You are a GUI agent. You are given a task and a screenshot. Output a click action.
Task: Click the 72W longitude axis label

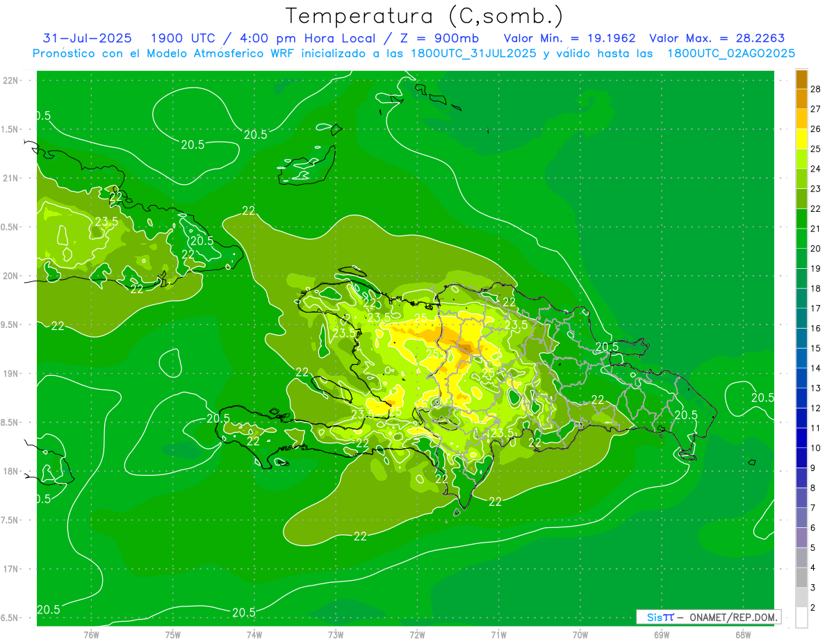click(x=417, y=635)
